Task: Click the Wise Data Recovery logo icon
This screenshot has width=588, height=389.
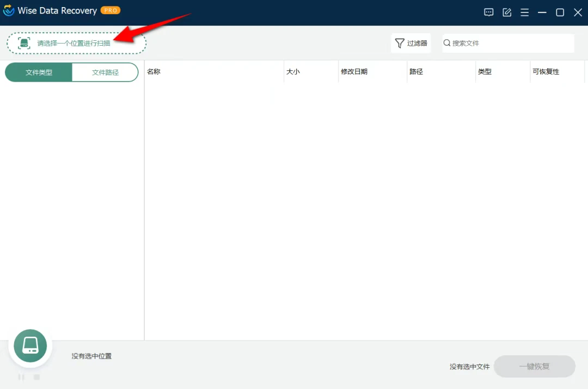Action: [8, 10]
